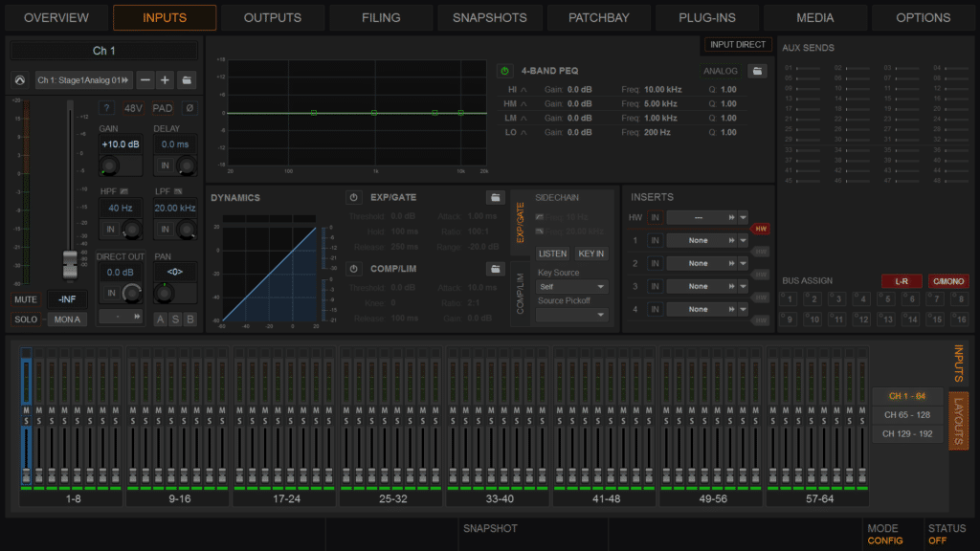Mute channel 1 with the MUTE button
This screenshot has height=551, width=980.
pos(26,299)
